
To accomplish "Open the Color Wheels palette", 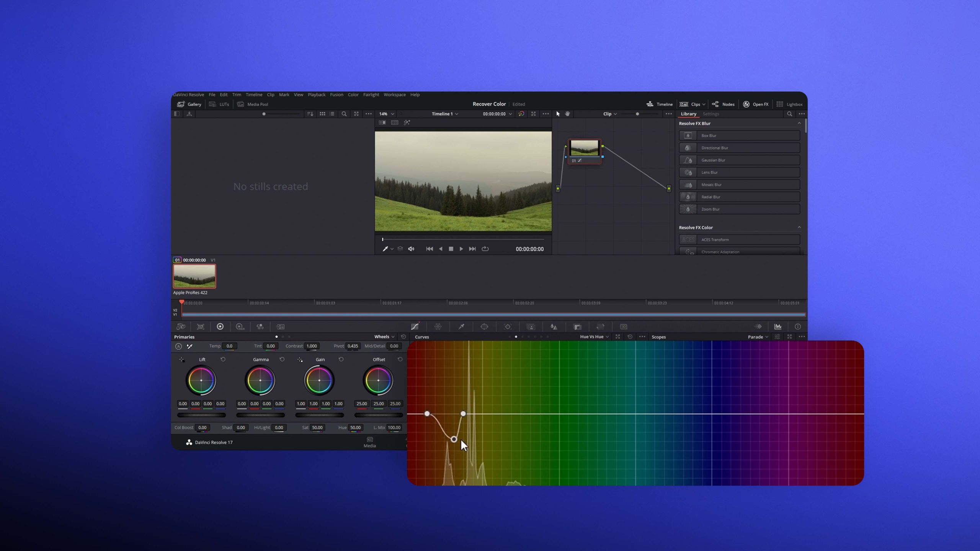I will [220, 326].
